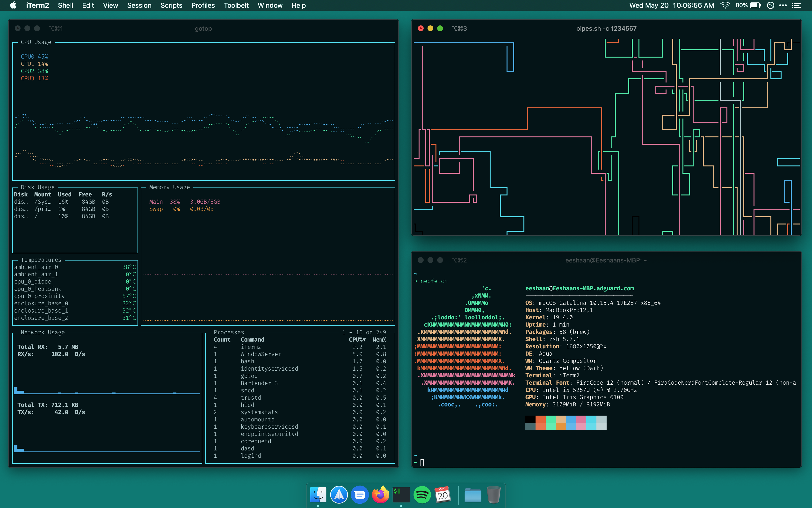Click the OS macOS Catalina info line
Image resolution: width=812 pixels, height=508 pixels.
coord(593,303)
